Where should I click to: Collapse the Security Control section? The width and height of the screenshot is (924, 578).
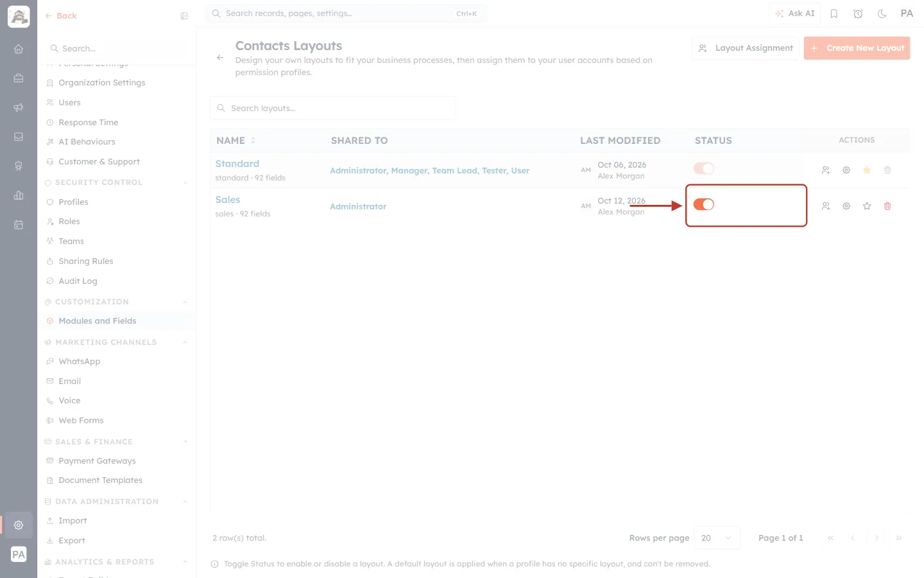(185, 183)
